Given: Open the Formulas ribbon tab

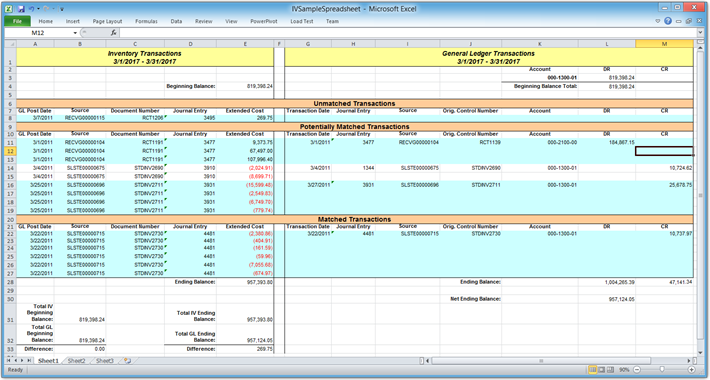Looking at the screenshot, I should point(146,21).
